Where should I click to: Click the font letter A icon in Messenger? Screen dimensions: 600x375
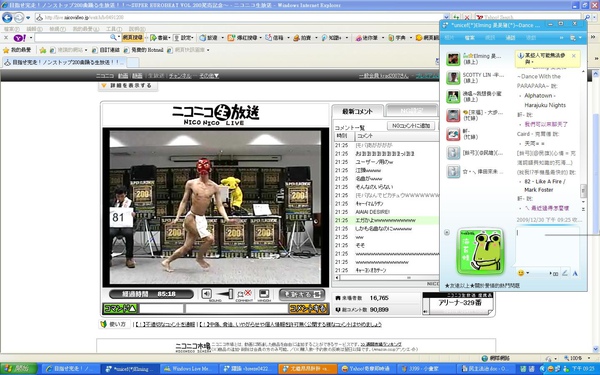point(575,273)
